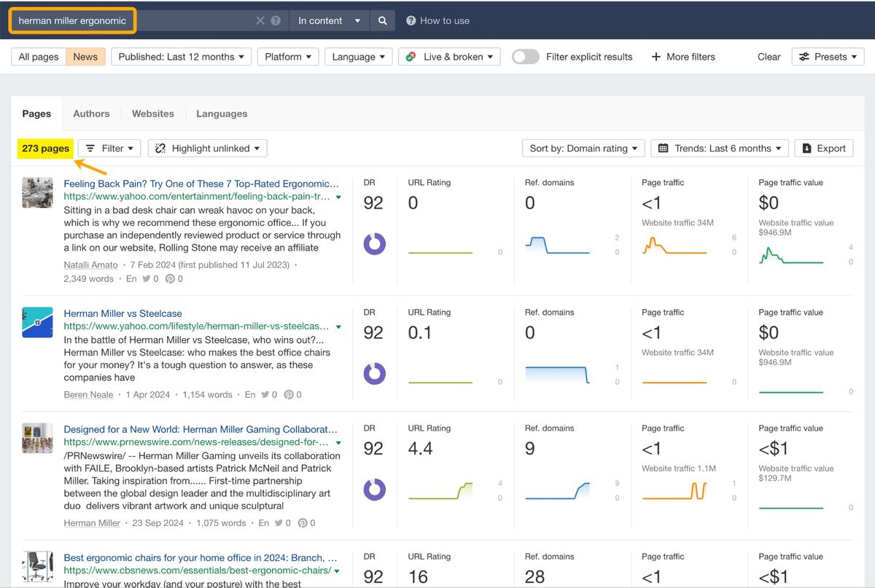Click the Clear filters button
The height and width of the screenshot is (588, 875).
(x=769, y=57)
